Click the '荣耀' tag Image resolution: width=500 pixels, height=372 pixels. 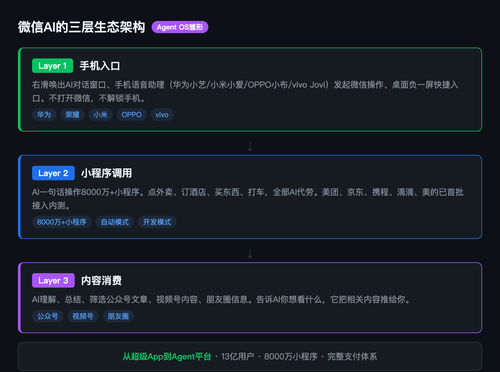72,115
